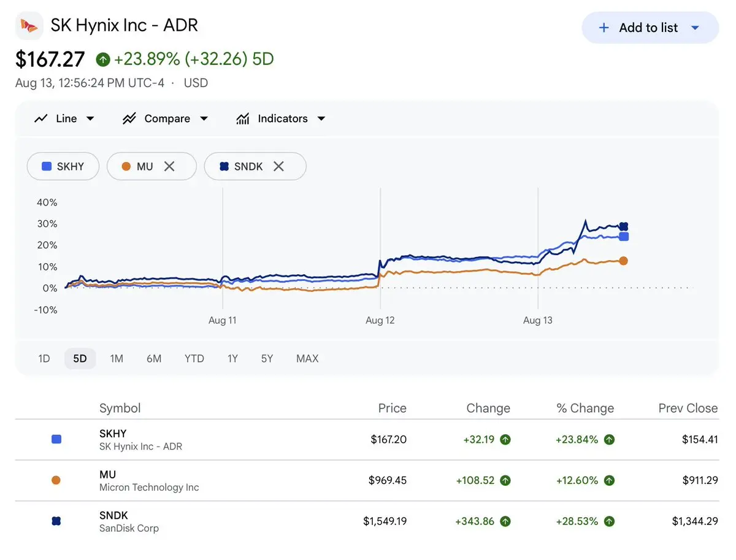The width and height of the screenshot is (736, 560).
Task: Open the SKHY symbol link in table
Action: click(113, 433)
